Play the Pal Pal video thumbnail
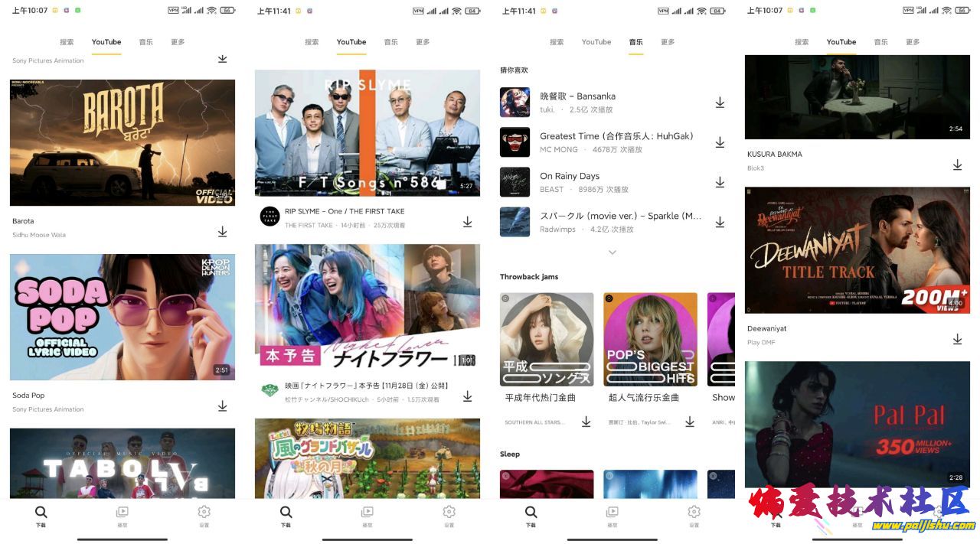 tap(857, 425)
